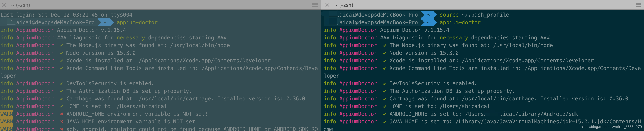The image size is (644, 131).
Task: Click "loper" wrapped text in left pane
Action: click(8, 76)
